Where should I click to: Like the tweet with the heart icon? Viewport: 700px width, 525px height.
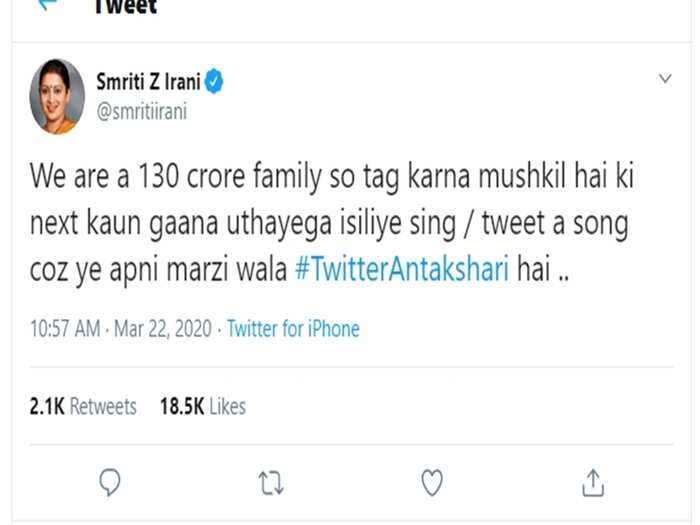tap(432, 483)
